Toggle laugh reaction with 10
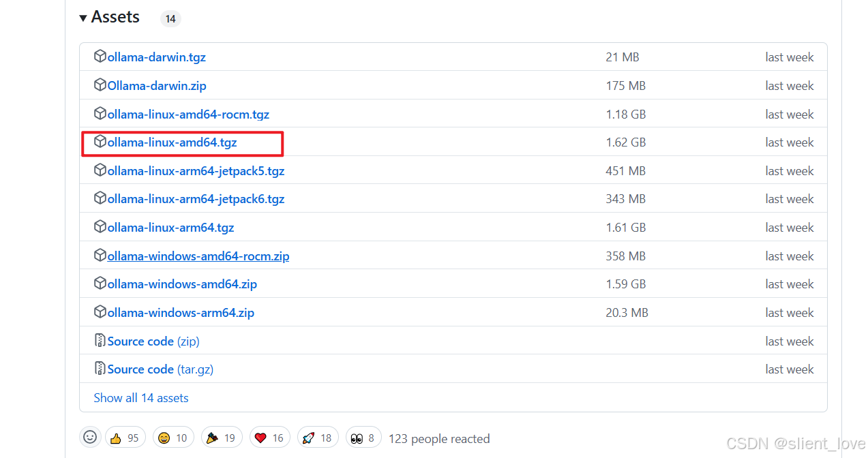 [173, 438]
